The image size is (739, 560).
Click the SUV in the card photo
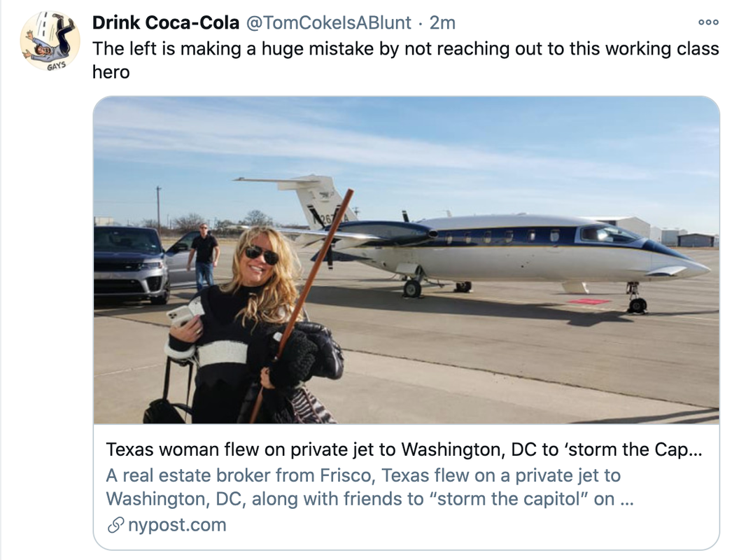tap(133, 262)
